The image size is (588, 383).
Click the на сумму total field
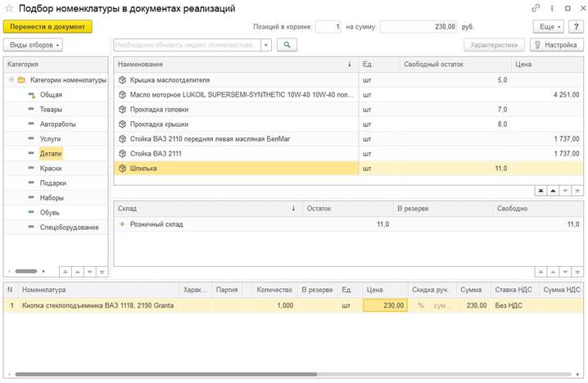pos(418,27)
